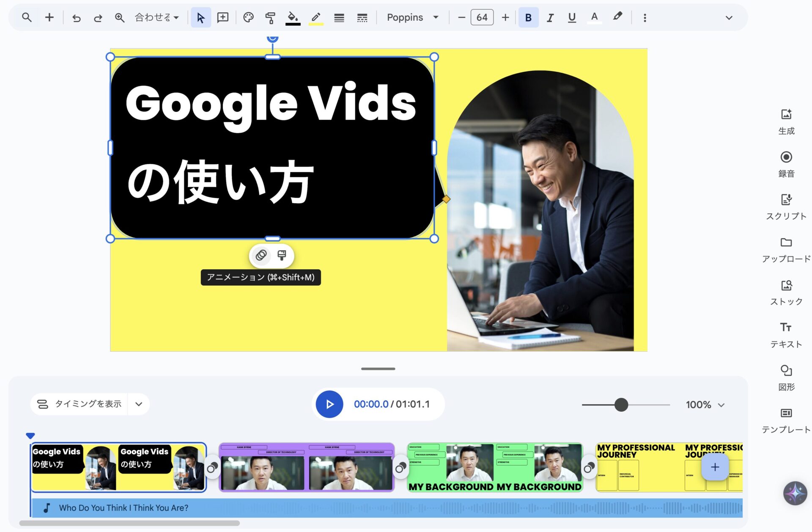Open the スクリプト (script) sidebar panel
This screenshot has width=812, height=532.
[786, 207]
